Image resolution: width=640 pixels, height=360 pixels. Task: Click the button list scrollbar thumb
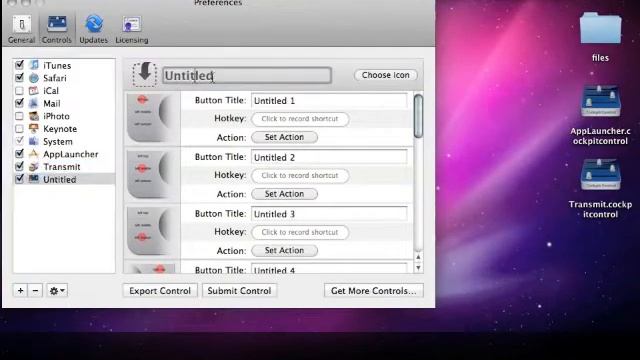[418, 116]
